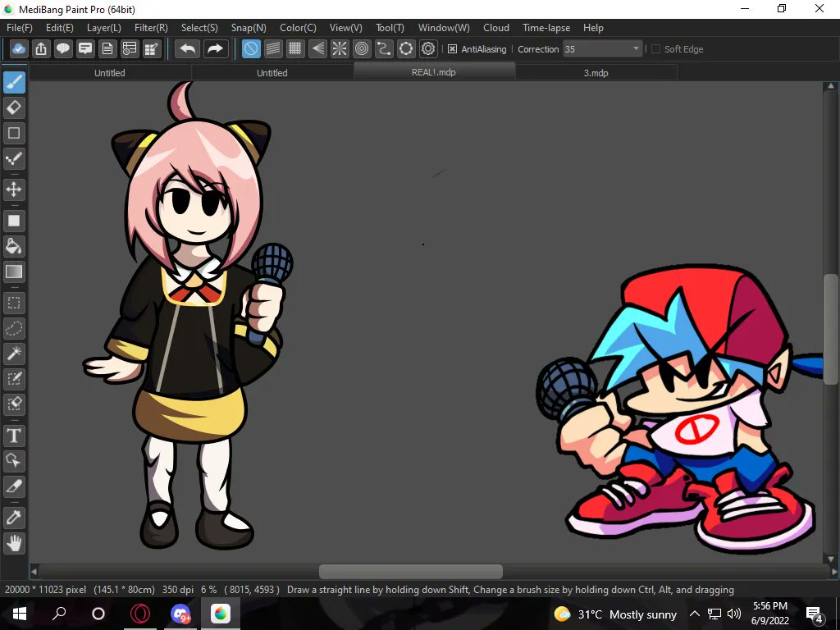This screenshot has width=840, height=630.
Task: Select the Lasso tool
Action: pos(14,328)
